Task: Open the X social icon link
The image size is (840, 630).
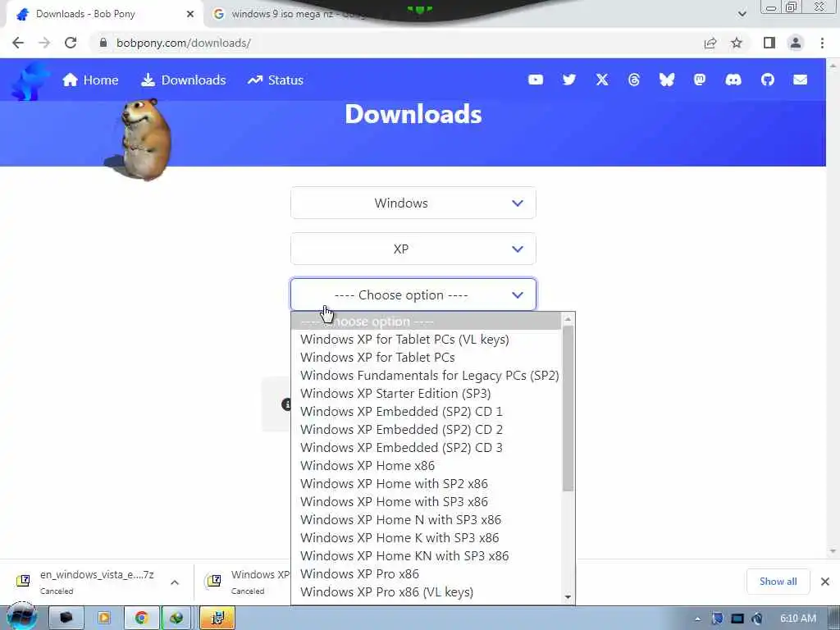Action: 602,80
